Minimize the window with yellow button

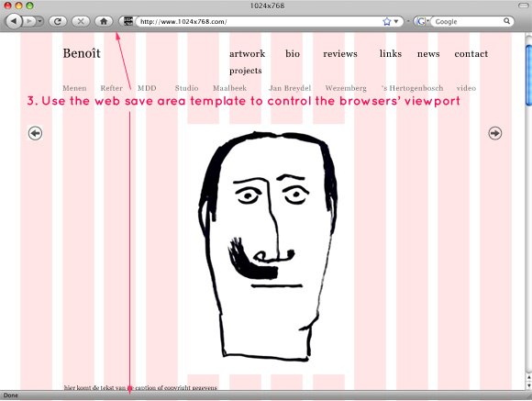point(18,6)
